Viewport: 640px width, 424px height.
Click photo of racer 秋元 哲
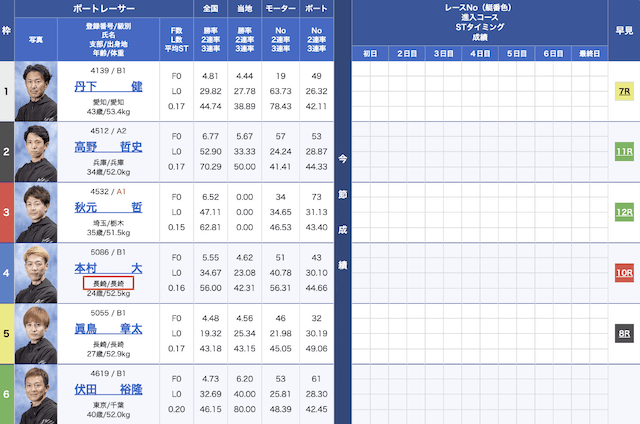pyautogui.click(x=36, y=212)
